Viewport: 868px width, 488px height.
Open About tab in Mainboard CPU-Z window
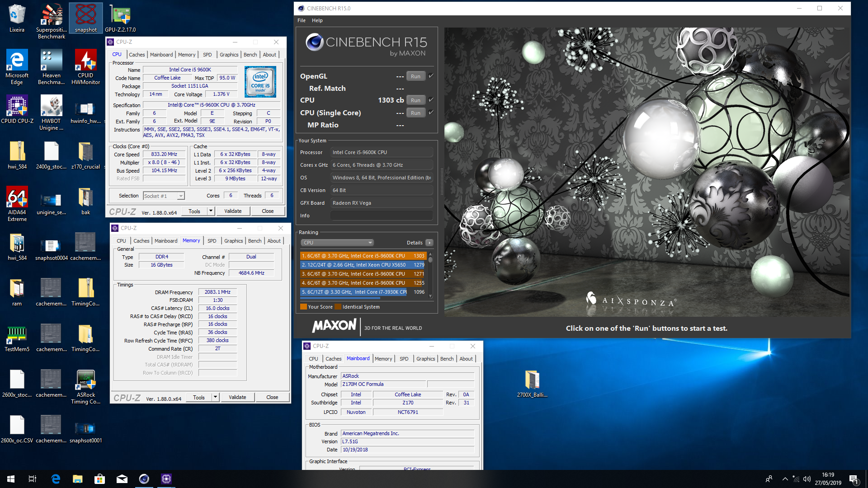click(x=466, y=359)
